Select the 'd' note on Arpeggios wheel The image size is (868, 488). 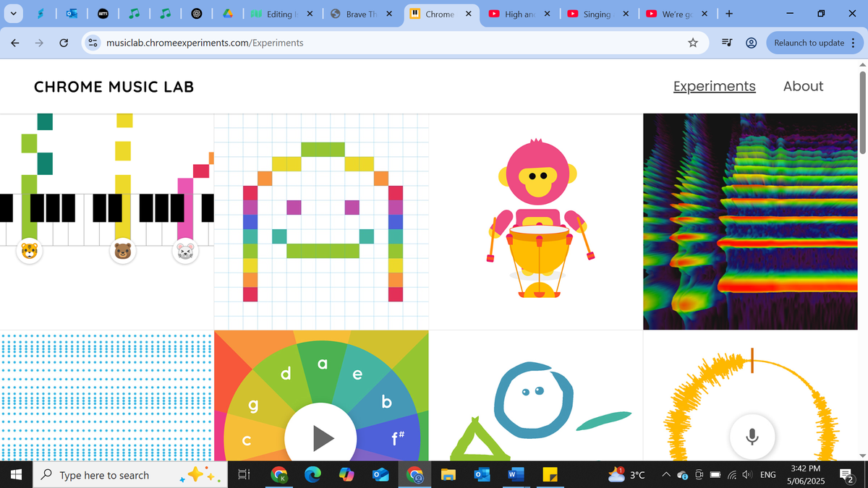(286, 374)
